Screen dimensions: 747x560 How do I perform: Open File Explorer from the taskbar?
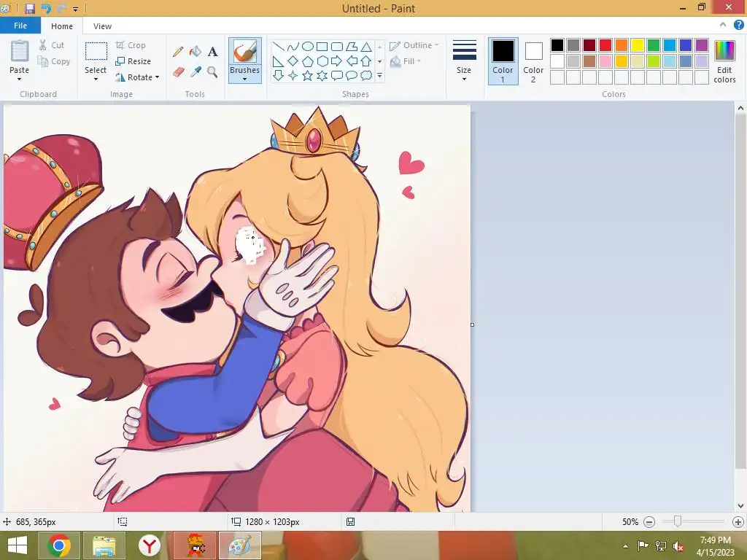104,545
